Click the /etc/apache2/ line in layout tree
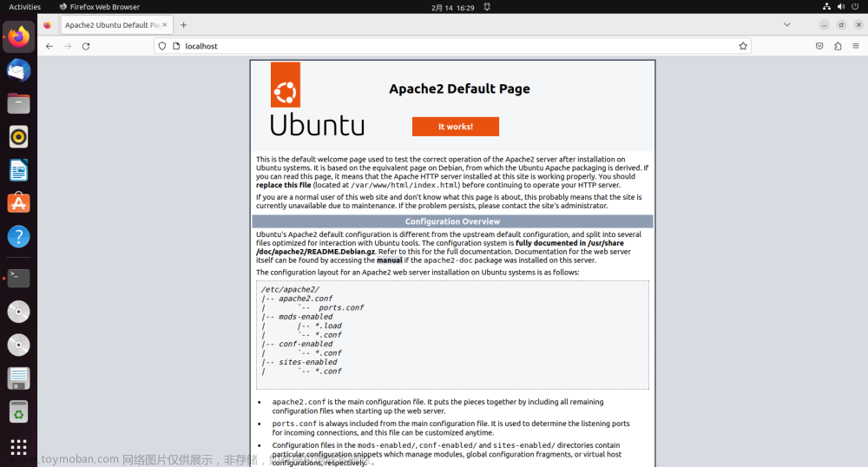The width and height of the screenshot is (868, 467). point(290,289)
